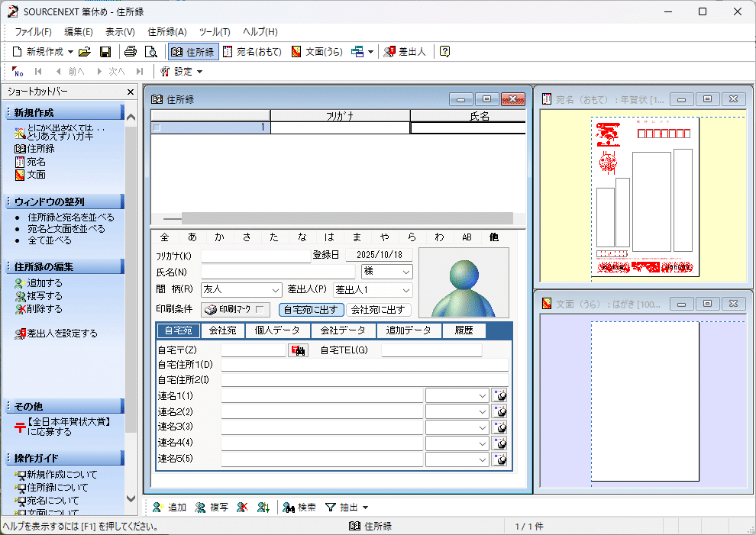Open the print dialog with the printer icon
The height and width of the screenshot is (535, 756).
[131, 52]
